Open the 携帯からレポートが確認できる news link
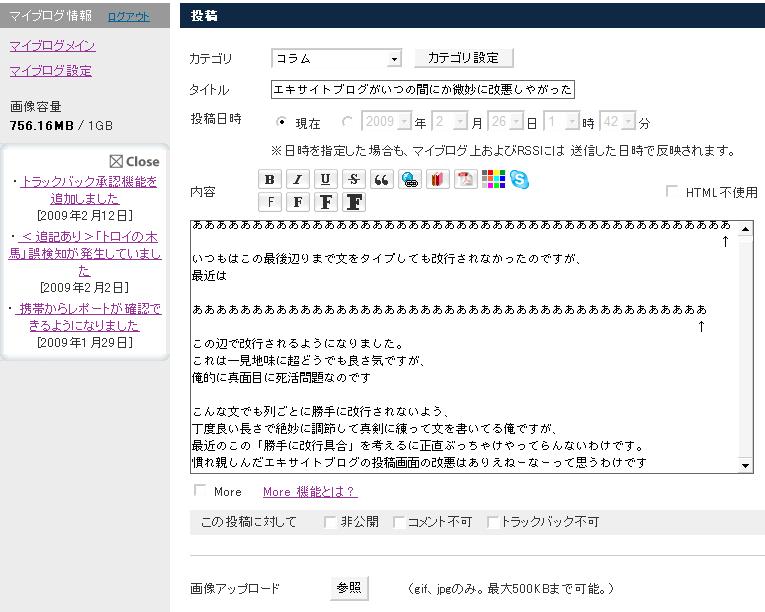Screen dimensions: 765x612 (88, 317)
